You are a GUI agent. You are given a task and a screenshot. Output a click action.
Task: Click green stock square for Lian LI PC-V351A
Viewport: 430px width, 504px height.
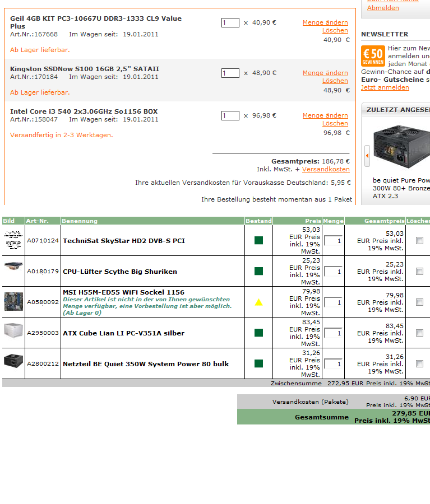(x=258, y=333)
